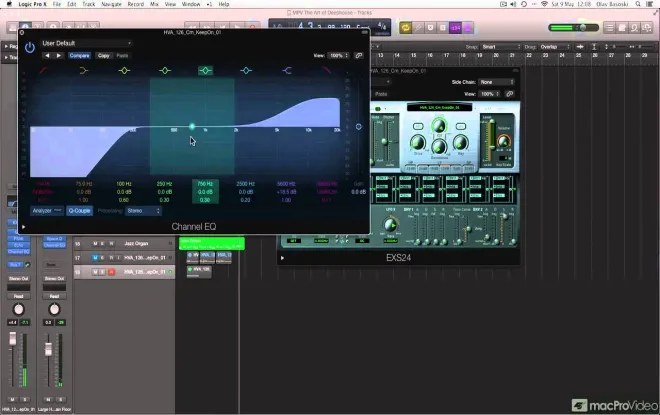660x415 pixels.
Task: Expand the EXS24 disclosure triangle
Action: coord(282,258)
